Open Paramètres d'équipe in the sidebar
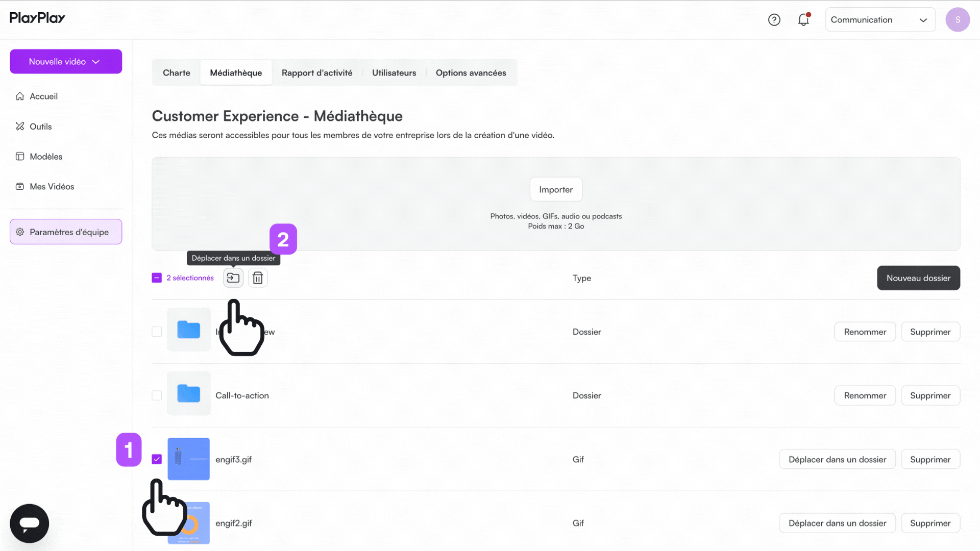The height and width of the screenshot is (551, 980). pos(66,232)
